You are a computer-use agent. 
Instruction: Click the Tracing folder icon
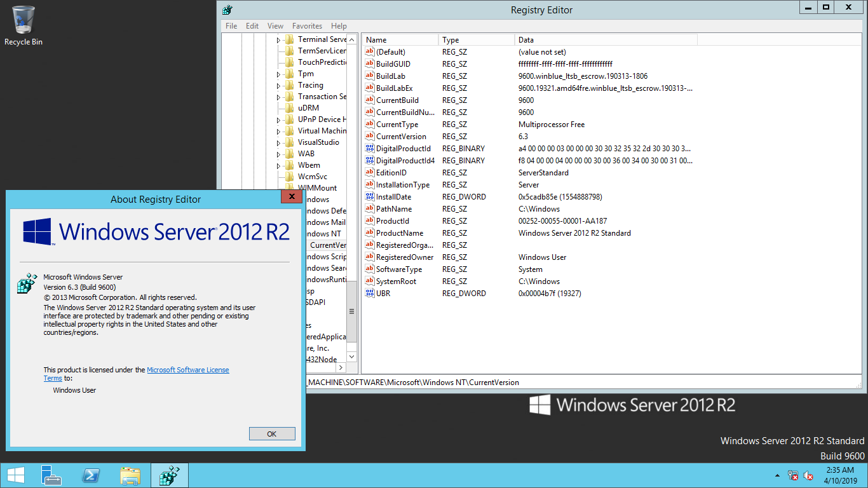pyautogui.click(x=290, y=85)
